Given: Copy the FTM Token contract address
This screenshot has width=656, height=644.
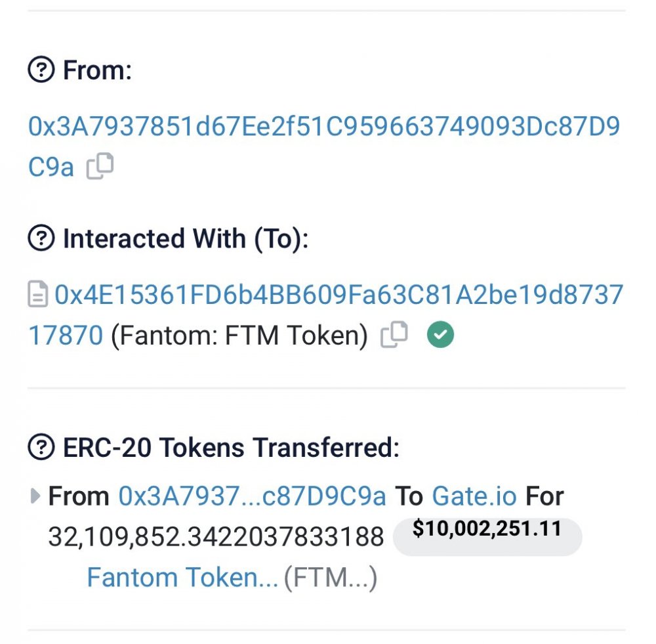Looking at the screenshot, I should tap(394, 334).
